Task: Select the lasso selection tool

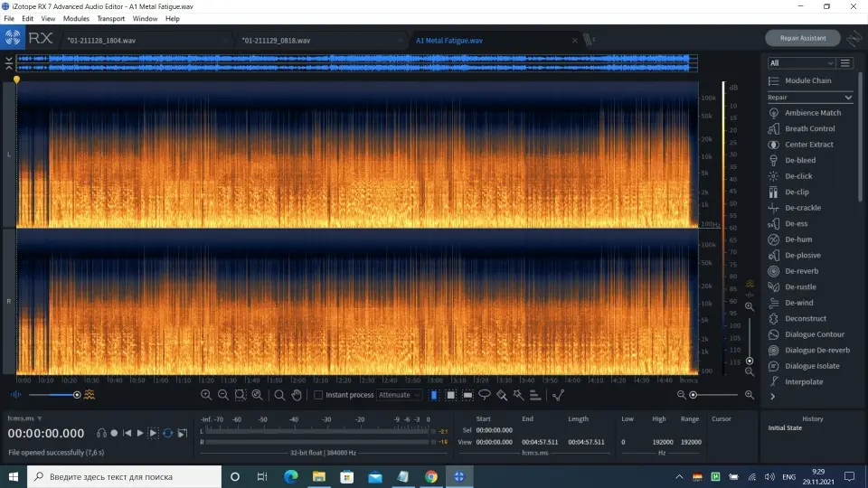Action: [x=485, y=395]
